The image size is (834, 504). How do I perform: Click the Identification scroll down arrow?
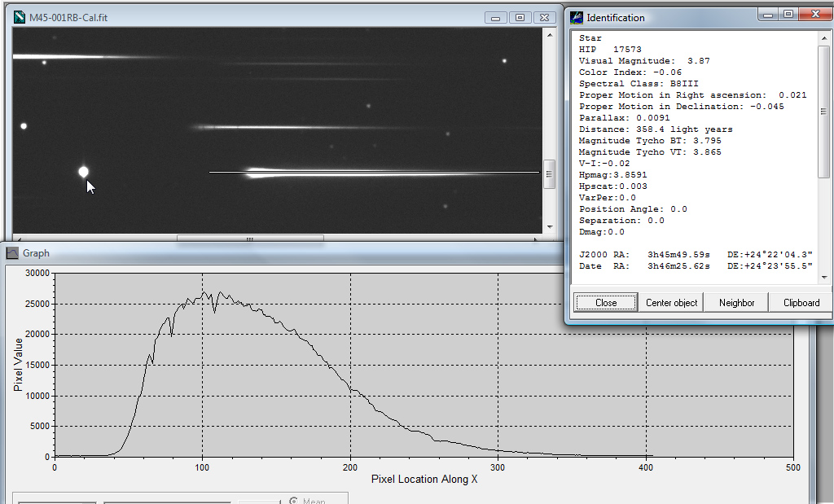point(823,277)
